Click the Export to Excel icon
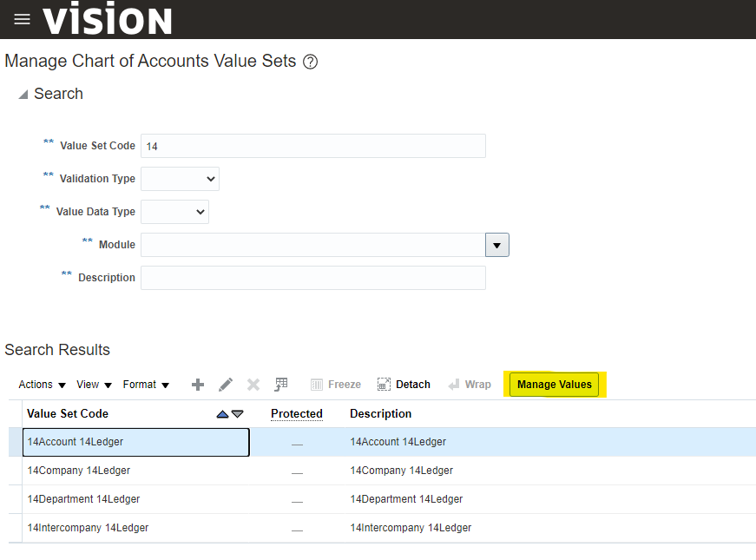756x560 pixels. click(281, 385)
